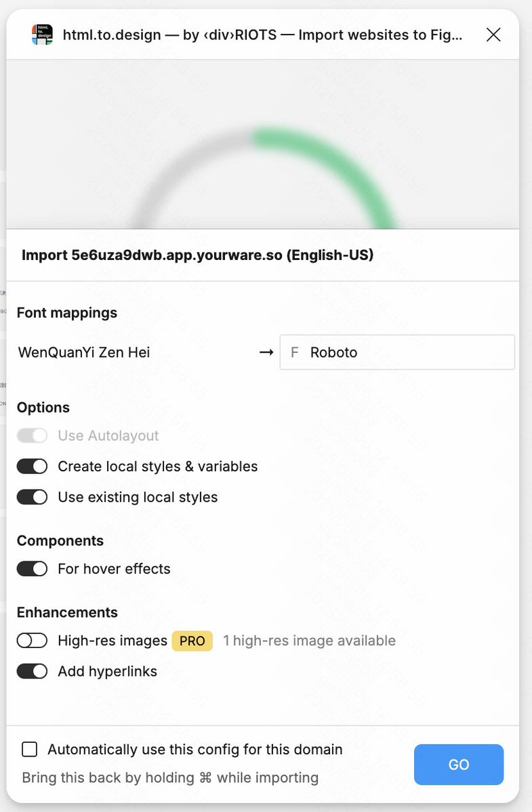Turn off Use existing local styles
Image resolution: width=532 pixels, height=812 pixels.
click(33, 497)
